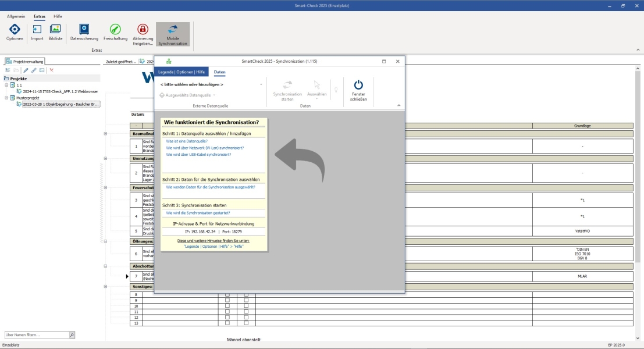Screen dimensions: 644x349
Task: Tick the first checkbox in row 13
Action: (x=227, y=323)
